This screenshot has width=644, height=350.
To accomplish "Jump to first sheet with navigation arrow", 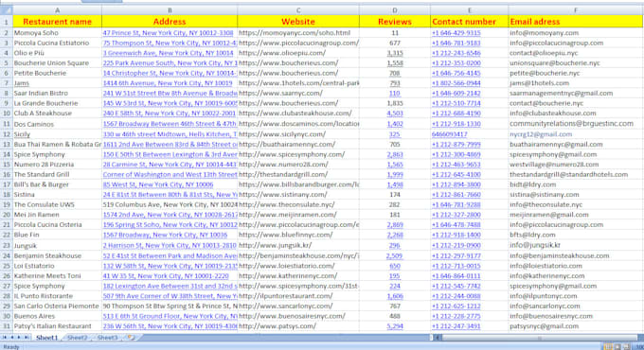I will point(5,338).
